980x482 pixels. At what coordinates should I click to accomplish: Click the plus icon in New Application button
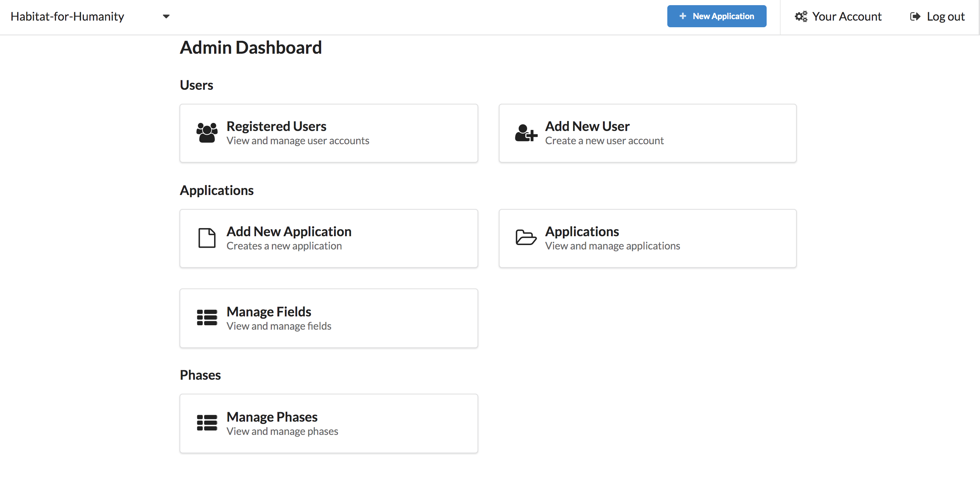[x=683, y=16]
